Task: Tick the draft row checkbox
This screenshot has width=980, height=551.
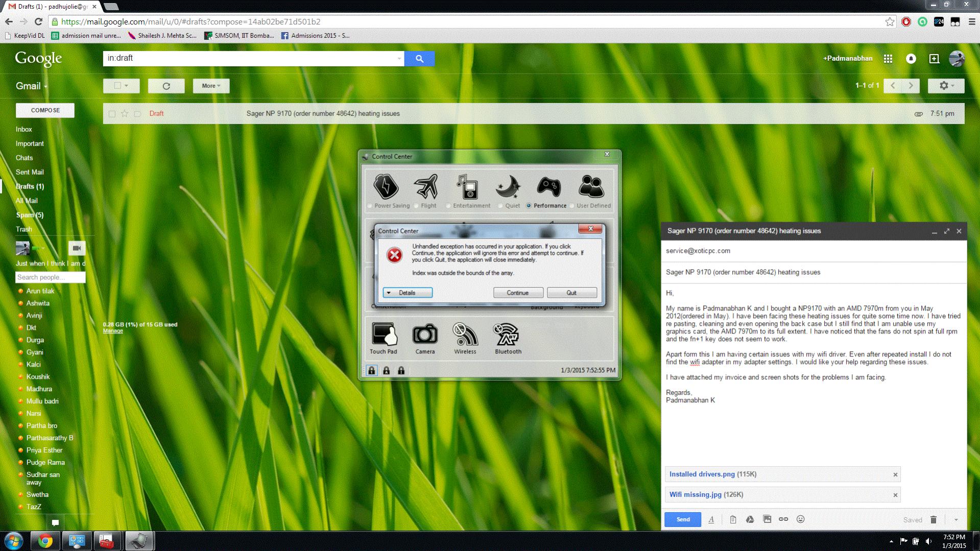Action: (x=112, y=114)
